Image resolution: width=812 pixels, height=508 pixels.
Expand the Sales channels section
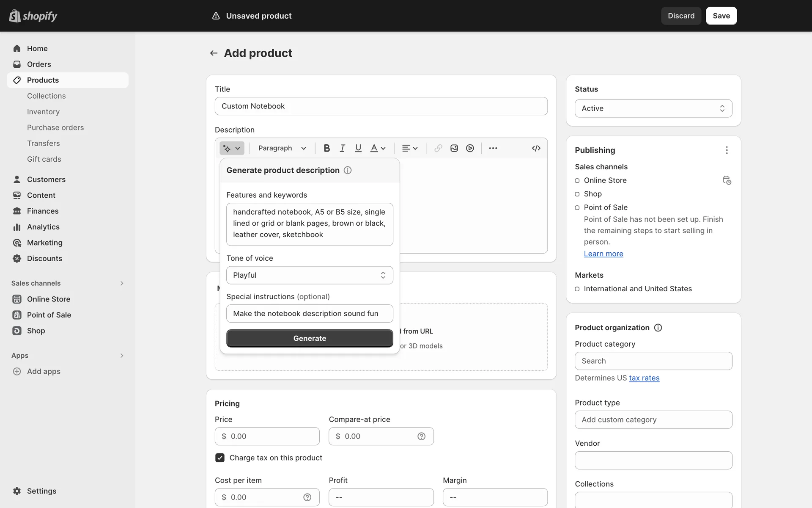(x=122, y=283)
